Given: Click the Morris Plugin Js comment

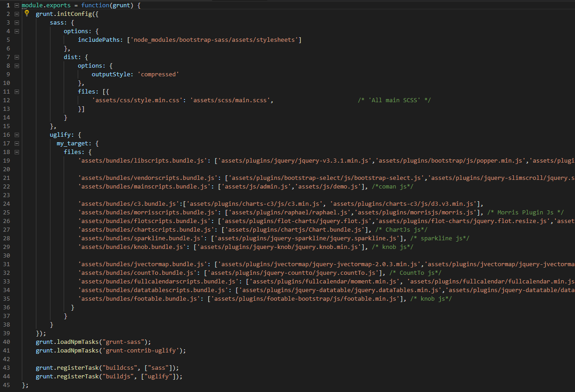Looking at the screenshot, I should 526,213.
